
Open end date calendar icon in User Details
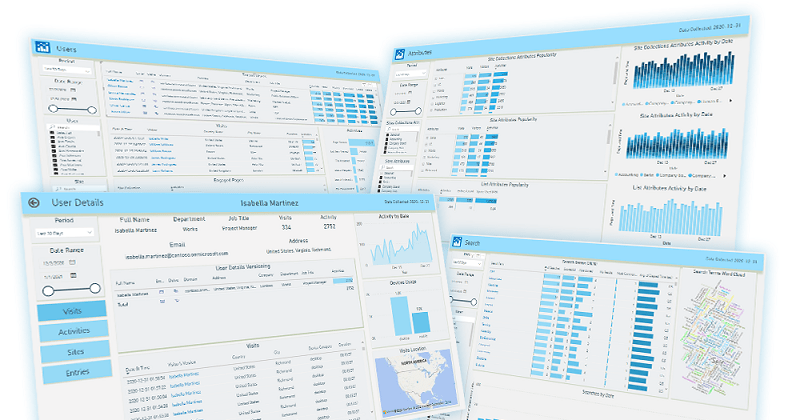[73, 276]
